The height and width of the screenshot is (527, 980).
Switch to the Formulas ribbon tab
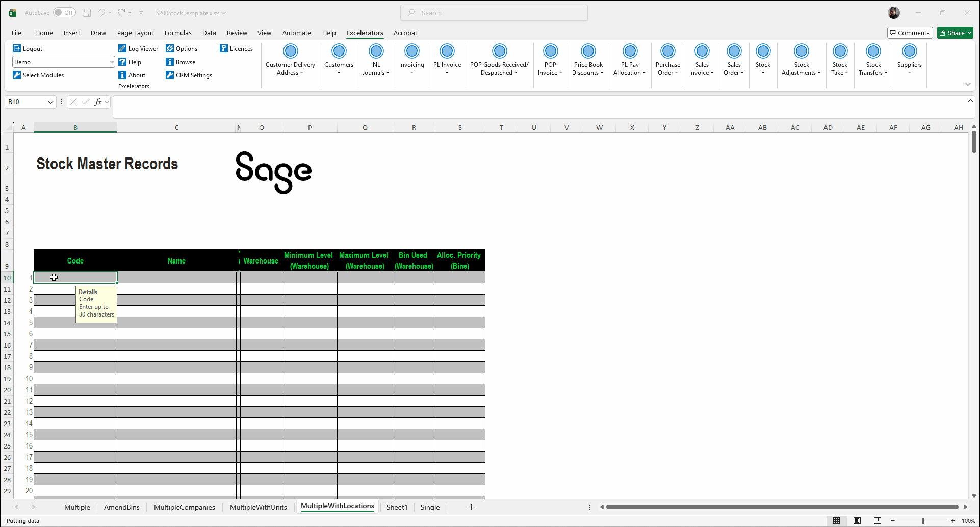coord(178,33)
